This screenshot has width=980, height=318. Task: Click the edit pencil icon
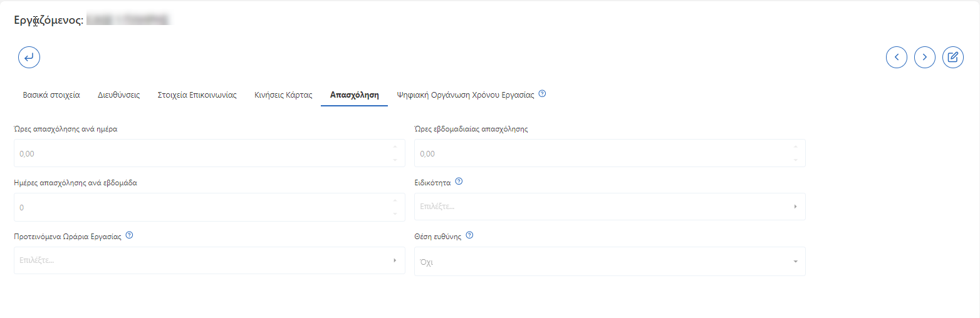tap(952, 57)
